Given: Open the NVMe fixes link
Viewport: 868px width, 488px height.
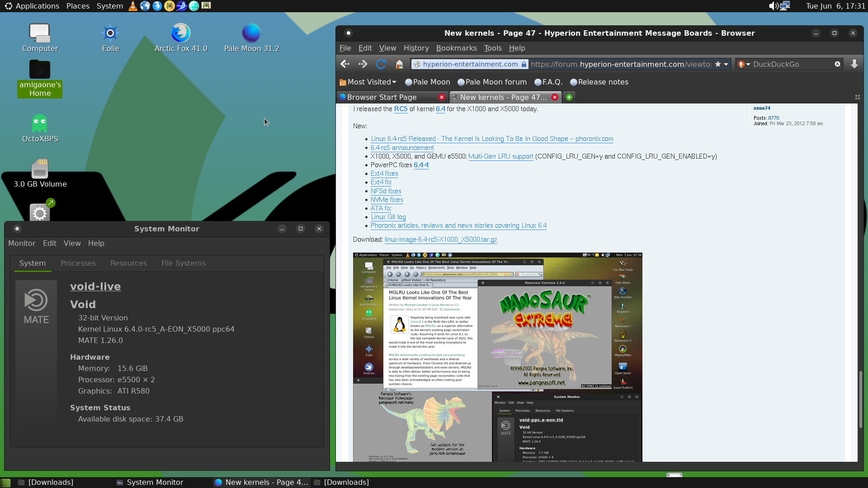Looking at the screenshot, I should click(387, 200).
